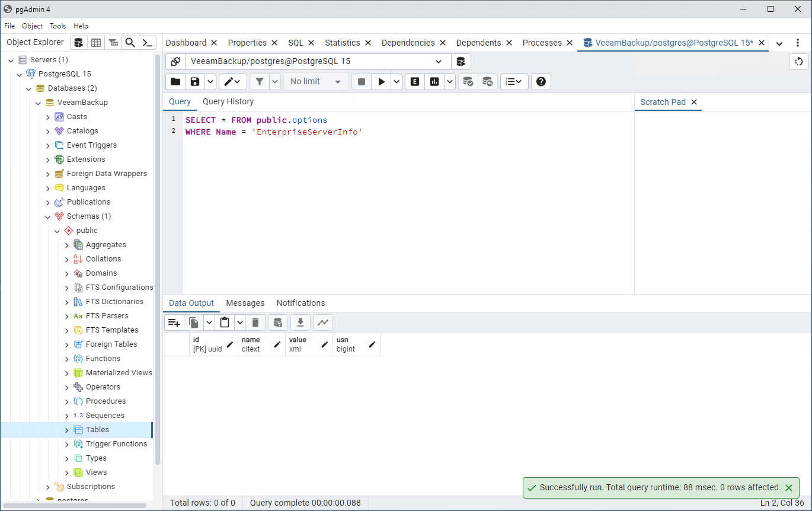Open the Tools menu

tap(57, 26)
